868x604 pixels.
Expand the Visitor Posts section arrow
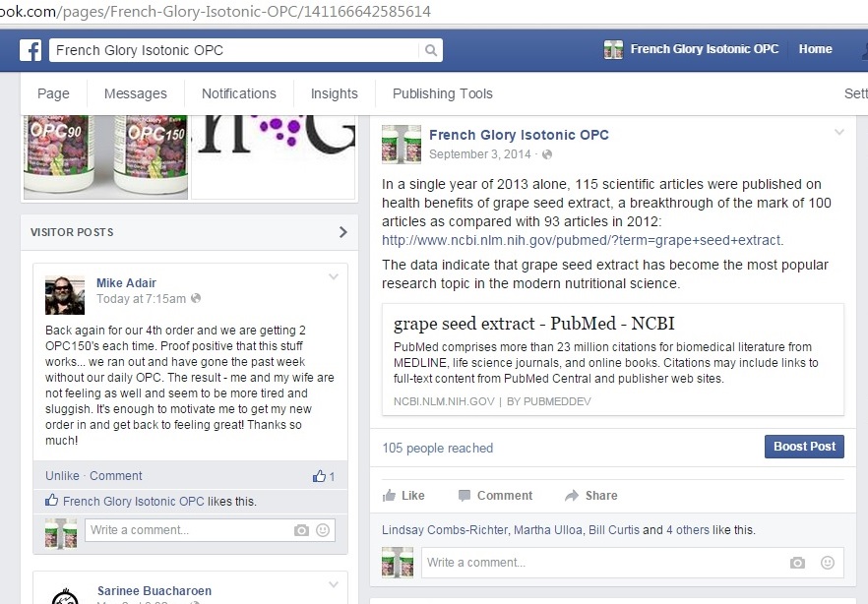(x=343, y=232)
